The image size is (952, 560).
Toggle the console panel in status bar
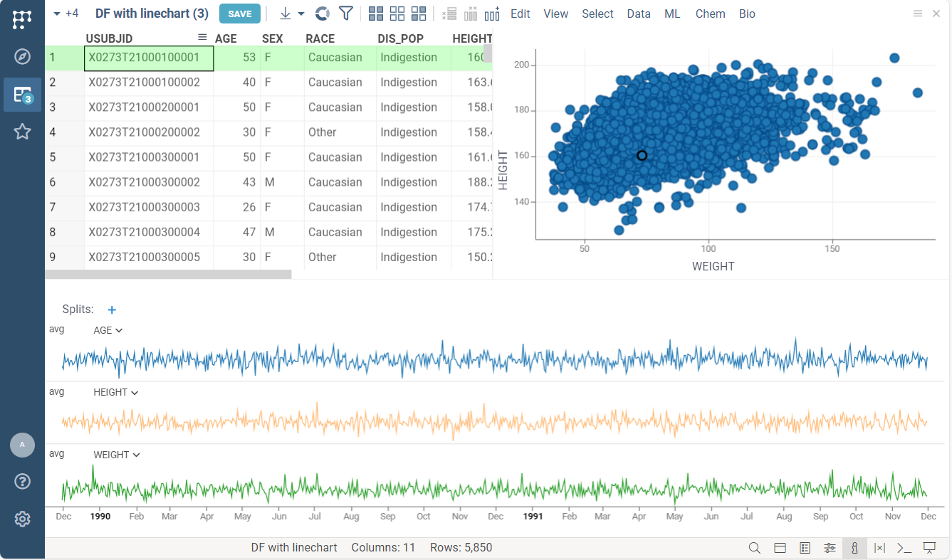point(904,548)
